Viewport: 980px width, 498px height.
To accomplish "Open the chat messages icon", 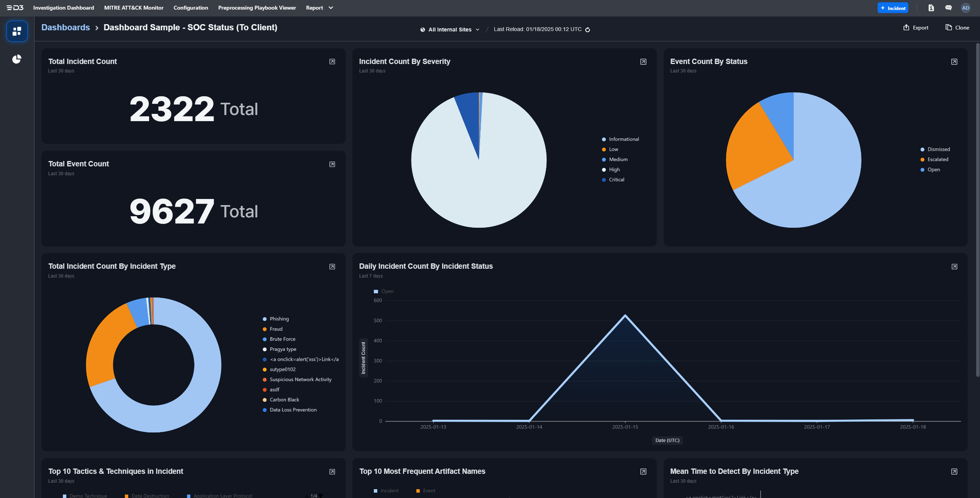I will click(x=949, y=8).
